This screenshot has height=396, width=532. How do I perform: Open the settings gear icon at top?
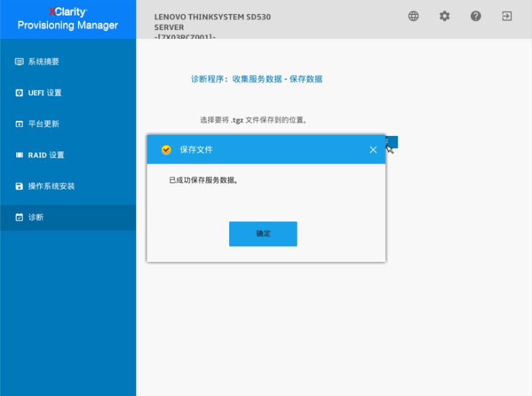[444, 16]
